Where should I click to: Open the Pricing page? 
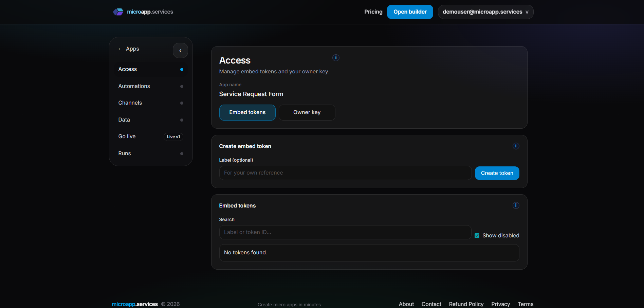[x=373, y=12]
